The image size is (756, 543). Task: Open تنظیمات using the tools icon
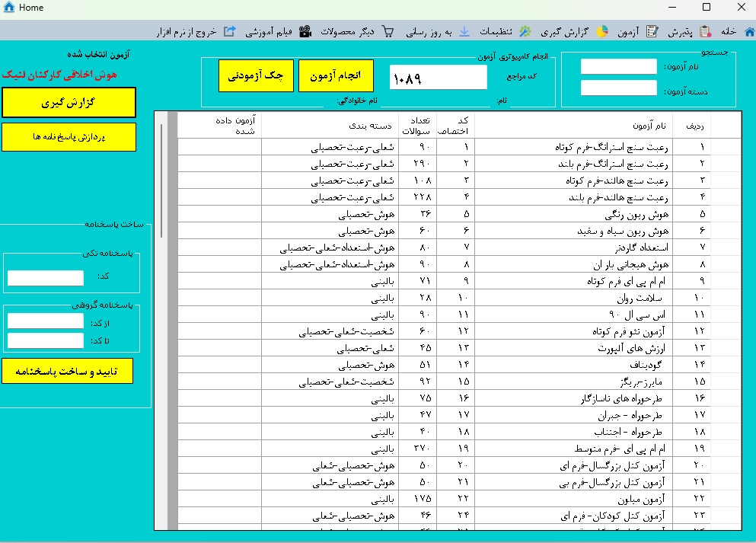coord(525,32)
